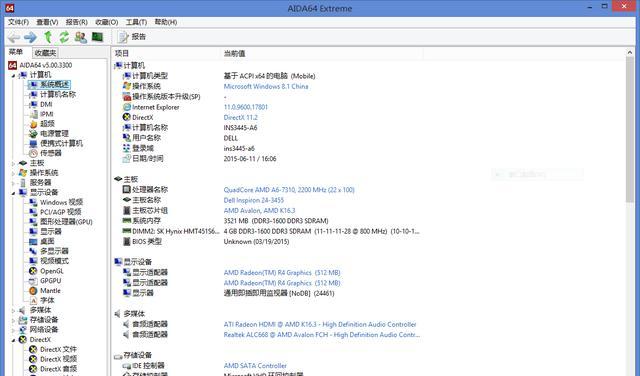The height and width of the screenshot is (376, 640).
Task: Select Windows 视频 in the tree
Action: click(x=62, y=202)
